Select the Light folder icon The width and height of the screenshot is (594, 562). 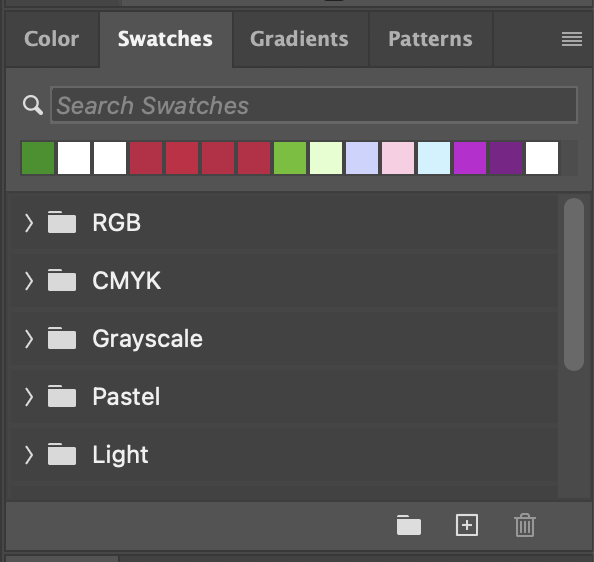pyautogui.click(x=62, y=454)
